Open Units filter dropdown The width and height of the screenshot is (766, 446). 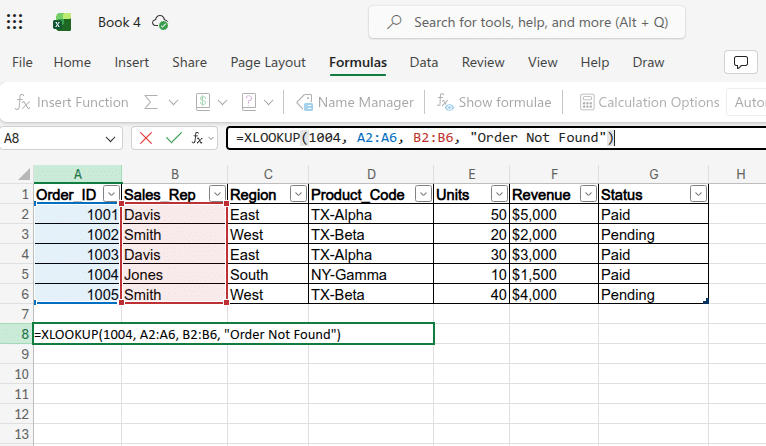pos(499,194)
